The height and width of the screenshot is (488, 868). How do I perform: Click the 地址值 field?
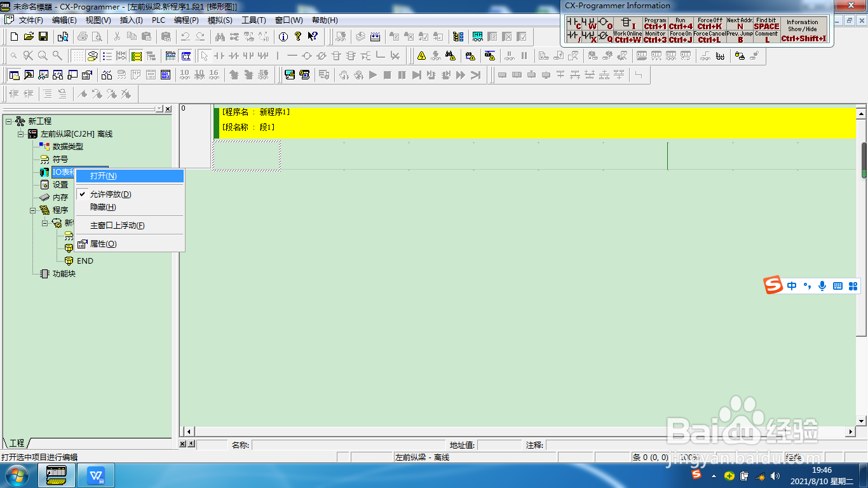pyautogui.click(x=499, y=445)
